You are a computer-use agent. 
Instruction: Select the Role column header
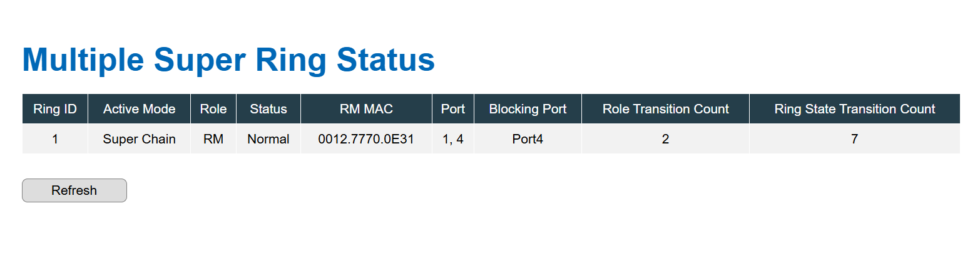pyautogui.click(x=213, y=109)
